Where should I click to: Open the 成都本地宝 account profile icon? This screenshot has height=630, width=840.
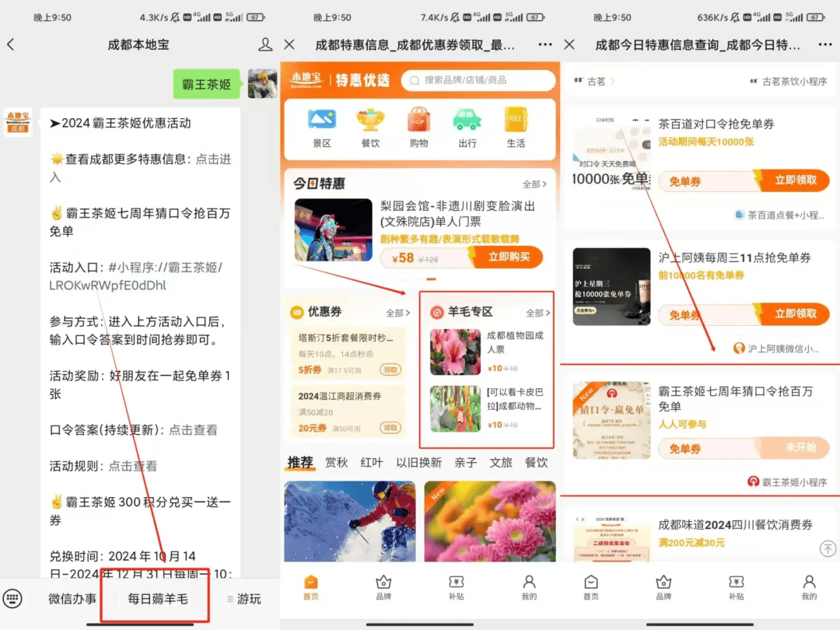(x=264, y=44)
